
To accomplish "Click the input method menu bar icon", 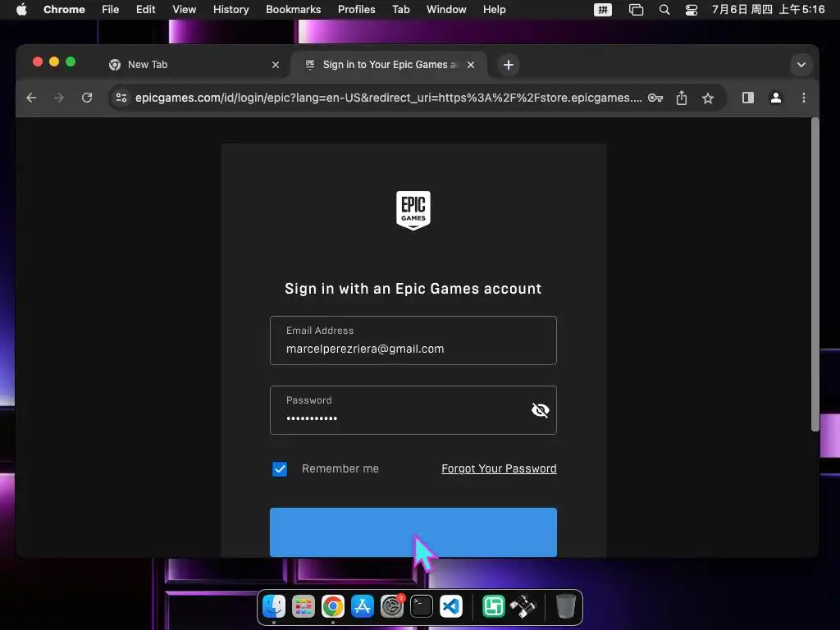I will pyautogui.click(x=603, y=10).
